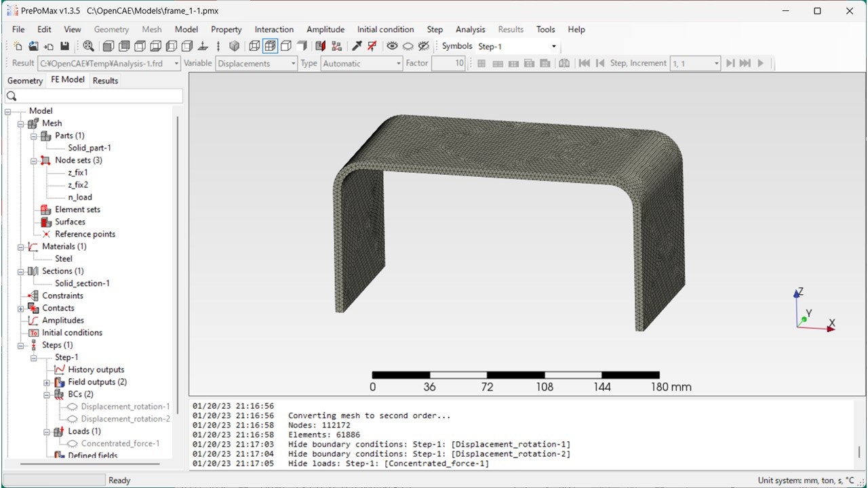Select the z_fix1 node set
Screen dimensions: 868x488
point(78,173)
